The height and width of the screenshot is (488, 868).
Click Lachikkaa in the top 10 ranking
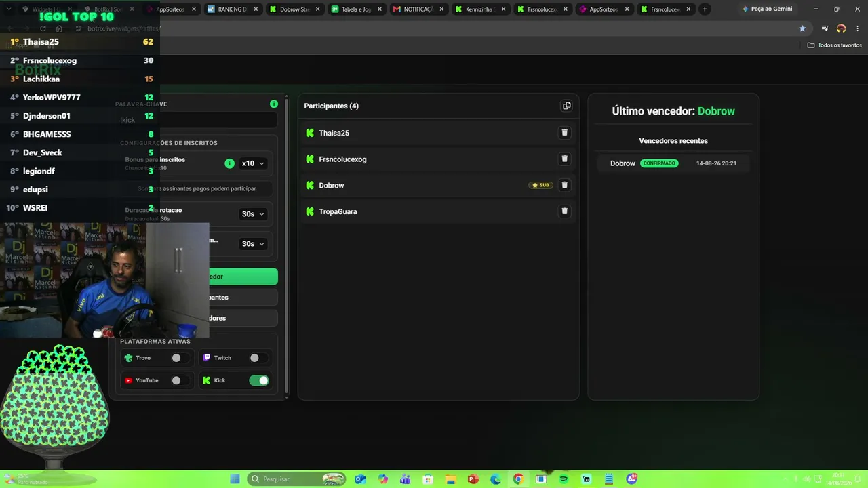(41, 79)
